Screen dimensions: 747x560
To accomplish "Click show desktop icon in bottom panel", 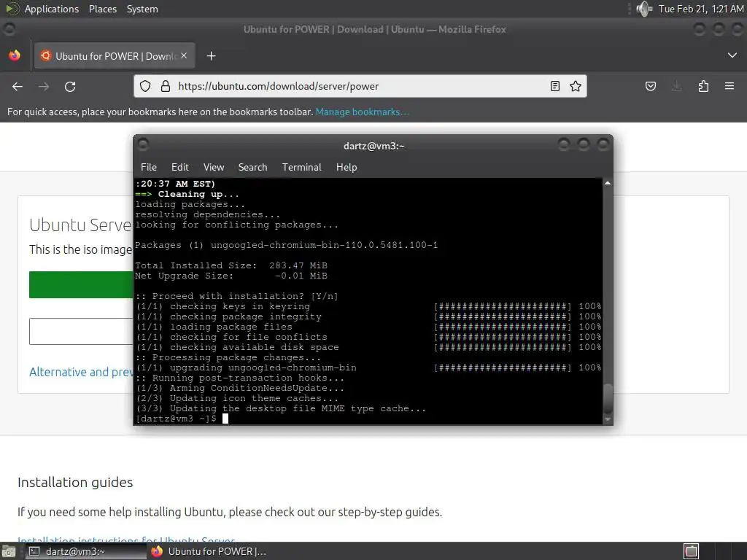I will pyautogui.click(x=8, y=551).
